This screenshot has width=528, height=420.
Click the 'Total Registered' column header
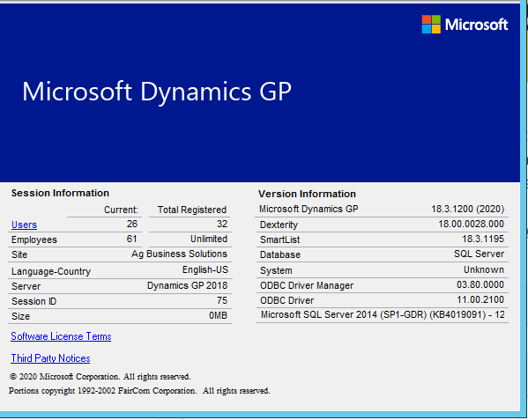click(x=192, y=210)
